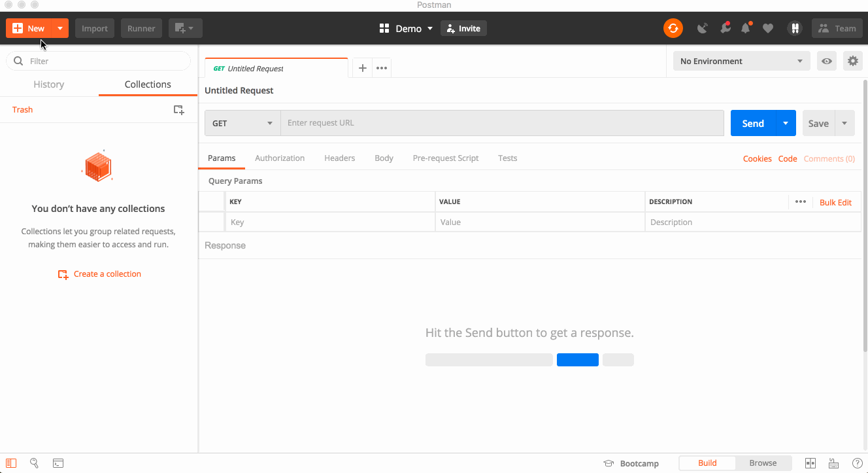The width and height of the screenshot is (868, 473).
Task: Click the search magnifier in the status bar
Action: click(x=34, y=463)
